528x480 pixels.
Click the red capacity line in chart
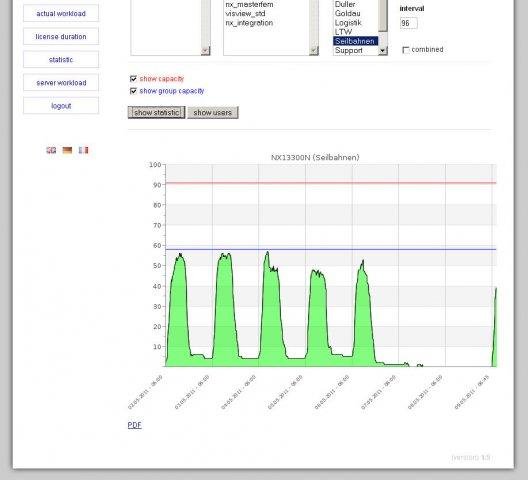331,183
